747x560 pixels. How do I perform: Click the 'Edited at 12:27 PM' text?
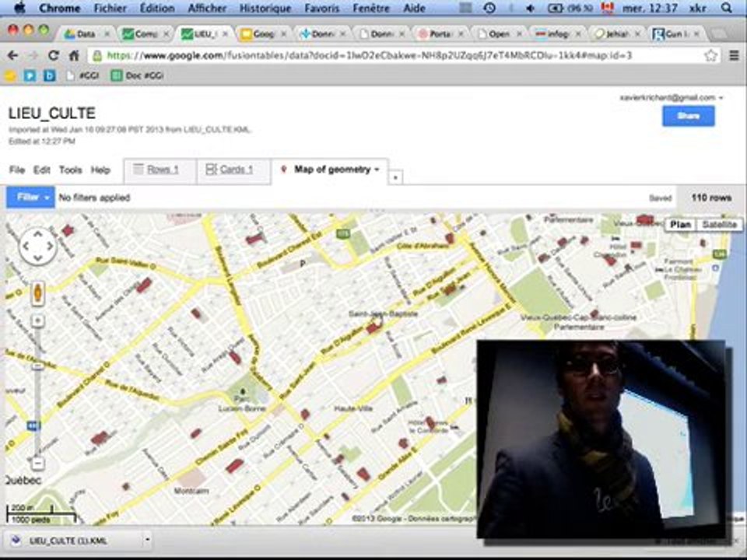pos(42,141)
